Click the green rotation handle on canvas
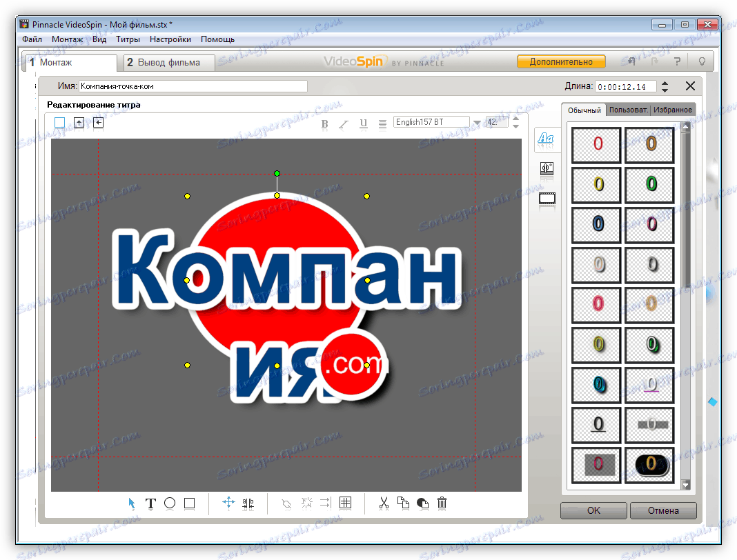This screenshot has height=560, width=737. (x=277, y=173)
